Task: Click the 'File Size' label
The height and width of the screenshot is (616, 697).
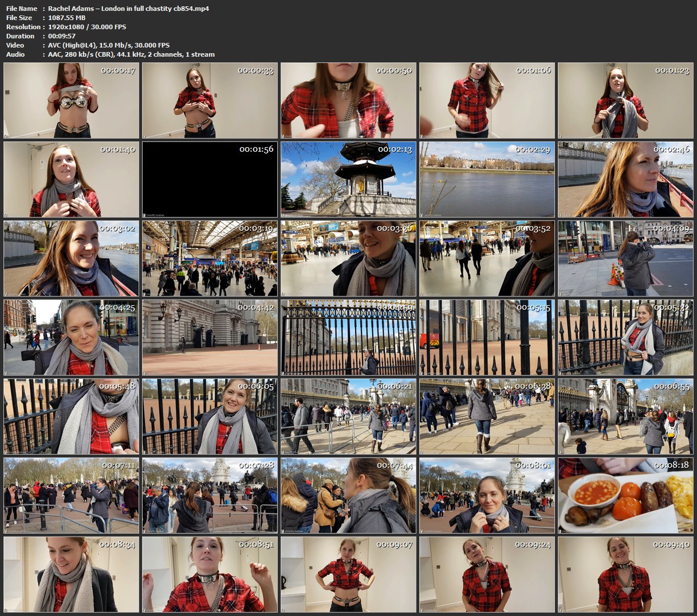Action: coord(19,18)
